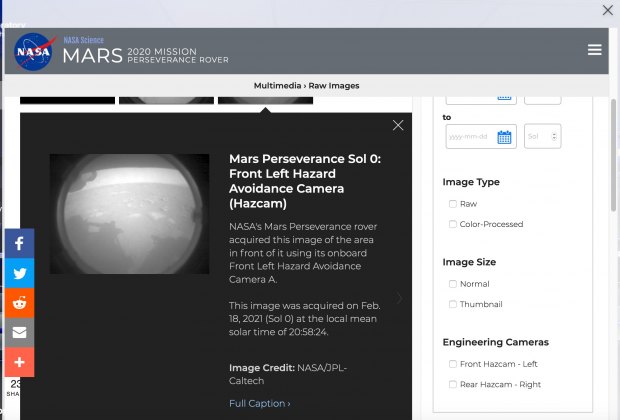620x420 pixels.
Task: Open calendar icon of the upper date field
Action: 504,98
